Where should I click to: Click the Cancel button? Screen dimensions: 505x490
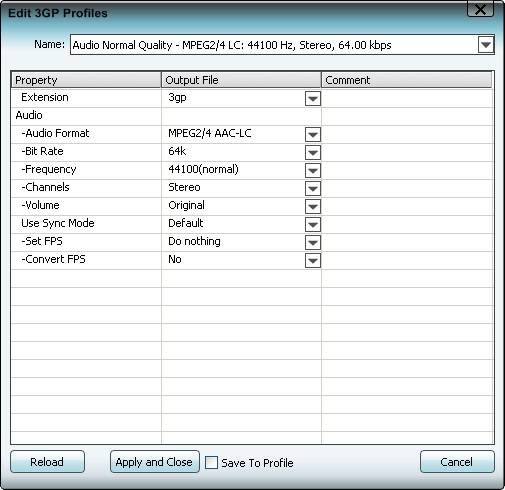tap(457, 462)
